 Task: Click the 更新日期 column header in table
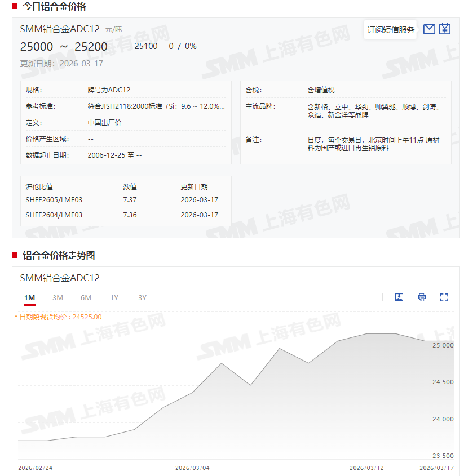pyautogui.click(x=194, y=186)
